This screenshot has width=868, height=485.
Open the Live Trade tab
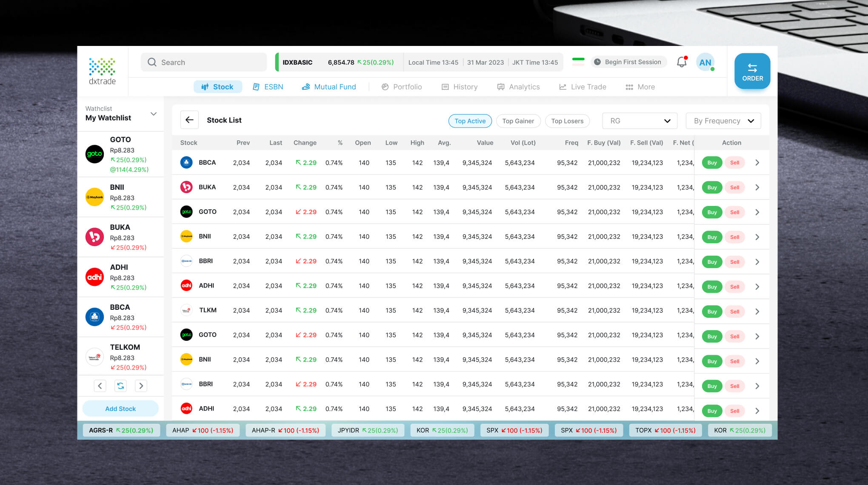[x=582, y=87]
